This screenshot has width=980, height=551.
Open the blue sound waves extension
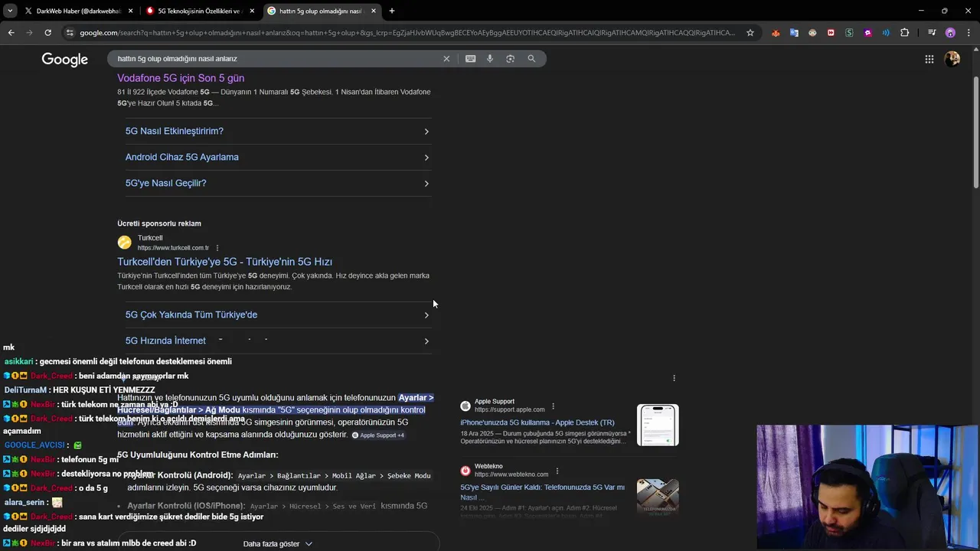pos(886,33)
